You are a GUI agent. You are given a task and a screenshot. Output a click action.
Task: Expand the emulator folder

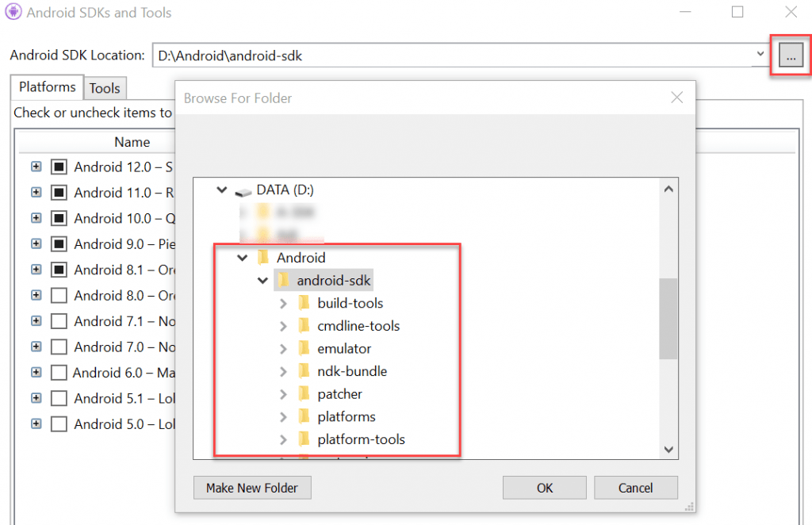(x=283, y=348)
